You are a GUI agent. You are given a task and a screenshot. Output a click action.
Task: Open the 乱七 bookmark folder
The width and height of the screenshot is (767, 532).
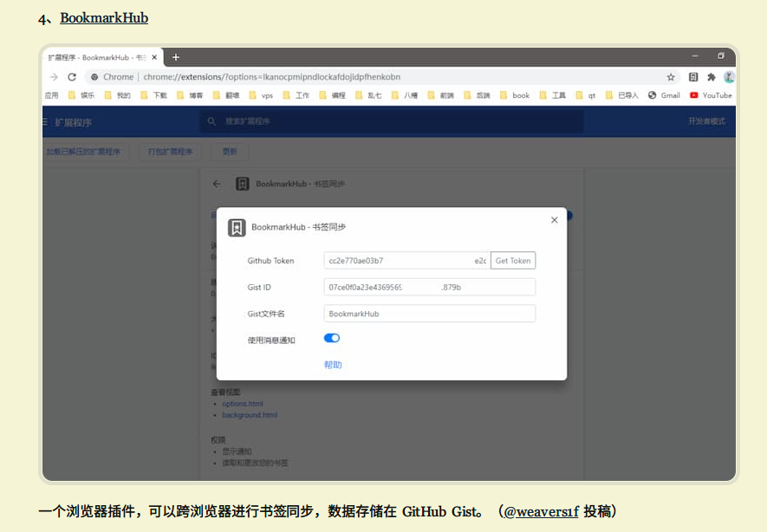point(368,95)
